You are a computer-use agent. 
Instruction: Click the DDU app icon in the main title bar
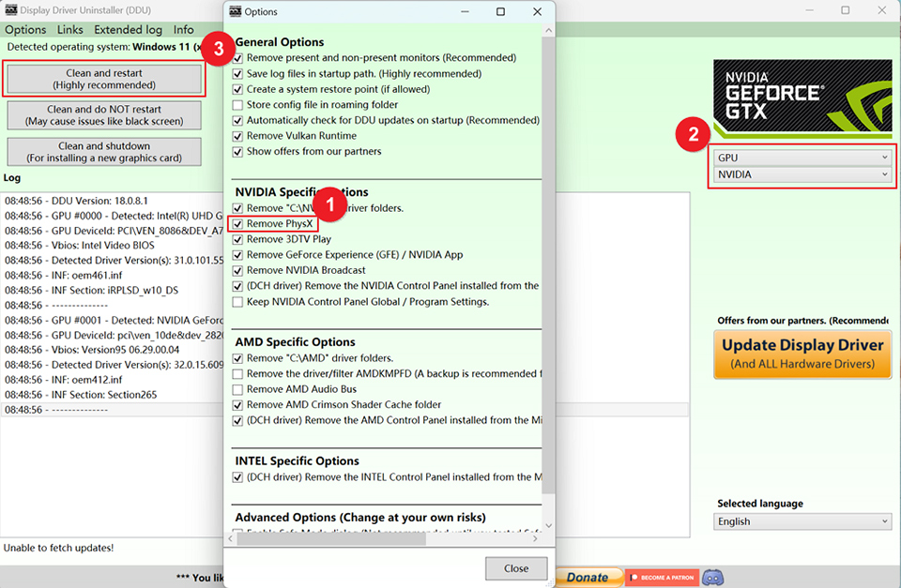coord(11,10)
